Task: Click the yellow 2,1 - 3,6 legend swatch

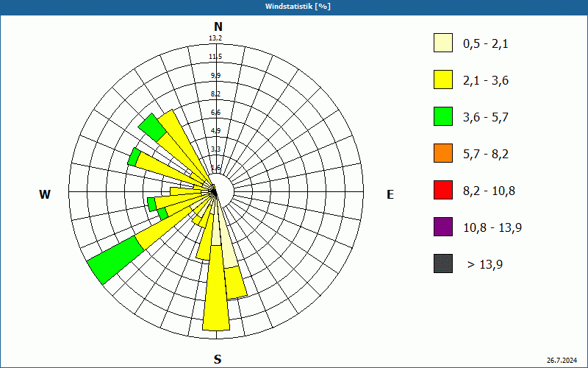Action: coord(443,79)
